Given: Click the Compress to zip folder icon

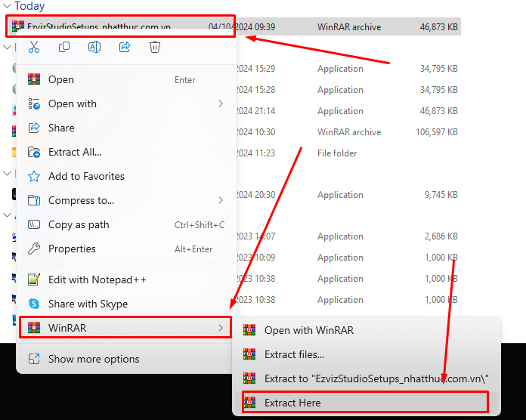Looking at the screenshot, I should point(34,200).
